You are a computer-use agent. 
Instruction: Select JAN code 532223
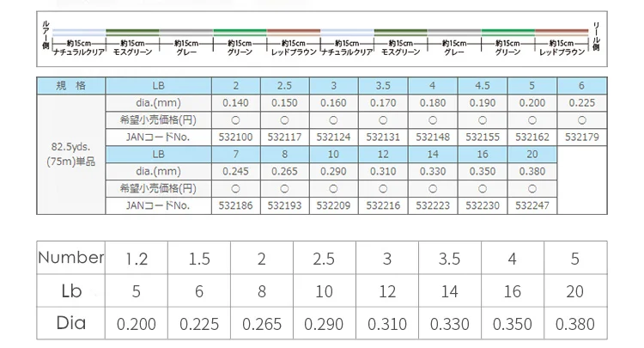tap(433, 205)
